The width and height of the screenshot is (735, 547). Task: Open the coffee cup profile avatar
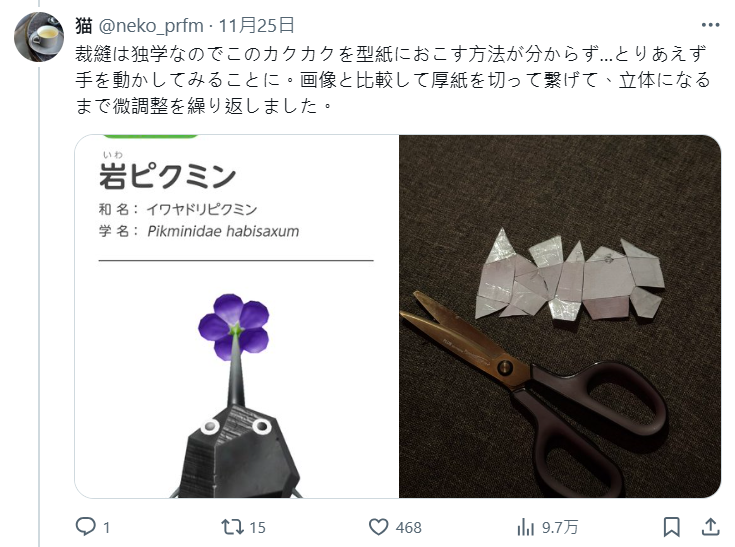click(x=39, y=37)
